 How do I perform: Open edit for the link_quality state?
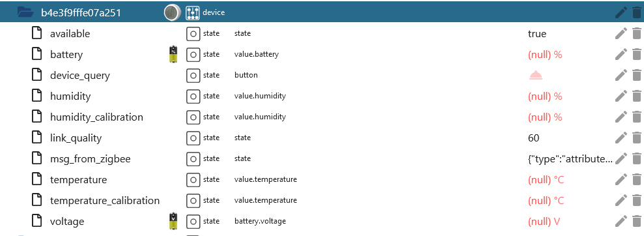click(x=621, y=138)
